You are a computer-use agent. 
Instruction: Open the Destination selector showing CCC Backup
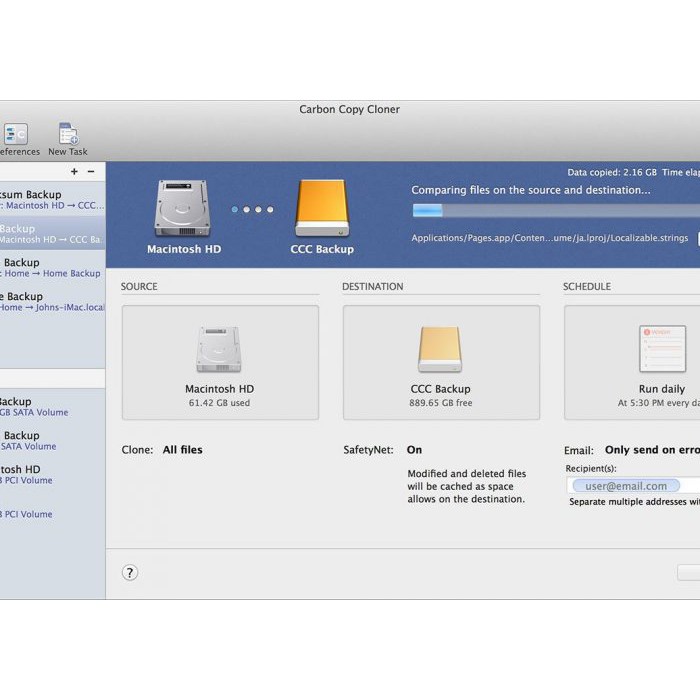click(x=441, y=362)
